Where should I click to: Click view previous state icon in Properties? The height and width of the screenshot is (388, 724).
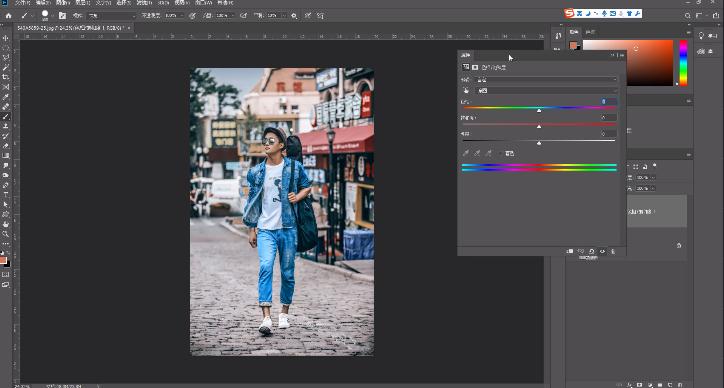pos(581,251)
